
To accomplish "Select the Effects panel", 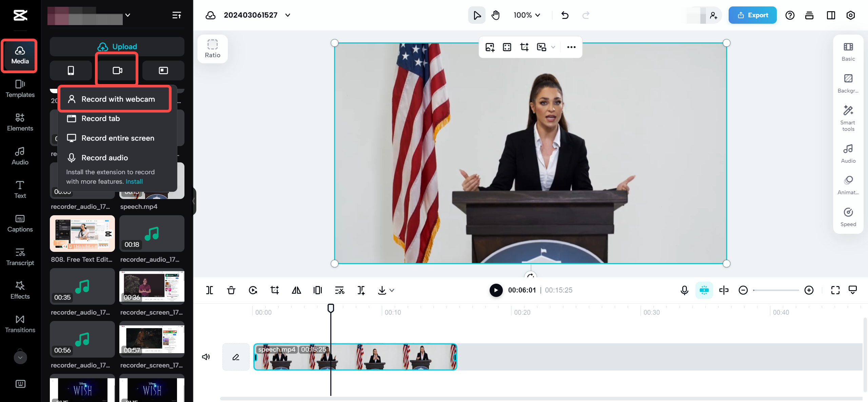I will (20, 290).
